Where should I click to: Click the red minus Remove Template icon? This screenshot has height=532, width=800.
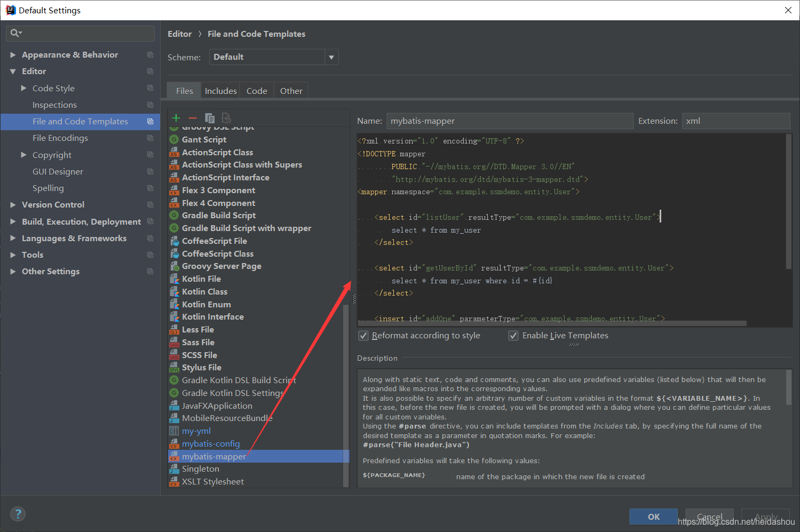[x=193, y=118]
